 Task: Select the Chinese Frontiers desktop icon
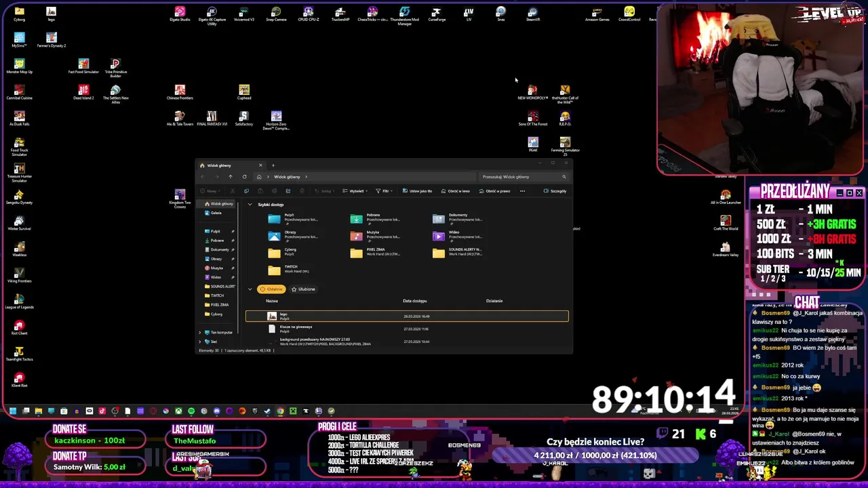(180, 92)
